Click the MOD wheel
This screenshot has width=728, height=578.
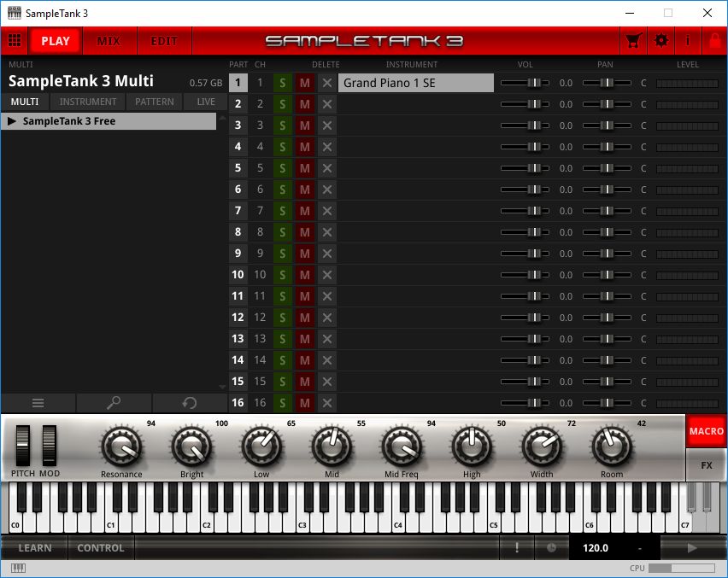point(50,446)
